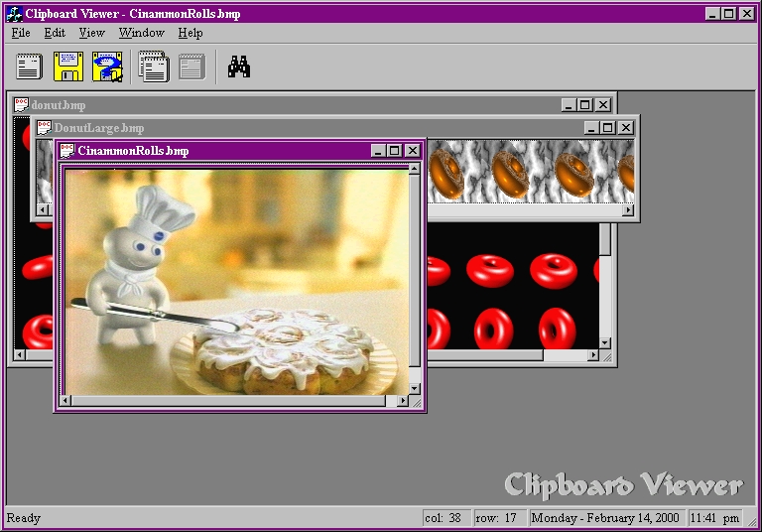The height and width of the screenshot is (532, 762).
Task: Click the scroll-down arrow in CinammonRolls.bmp window
Action: pyautogui.click(x=415, y=385)
